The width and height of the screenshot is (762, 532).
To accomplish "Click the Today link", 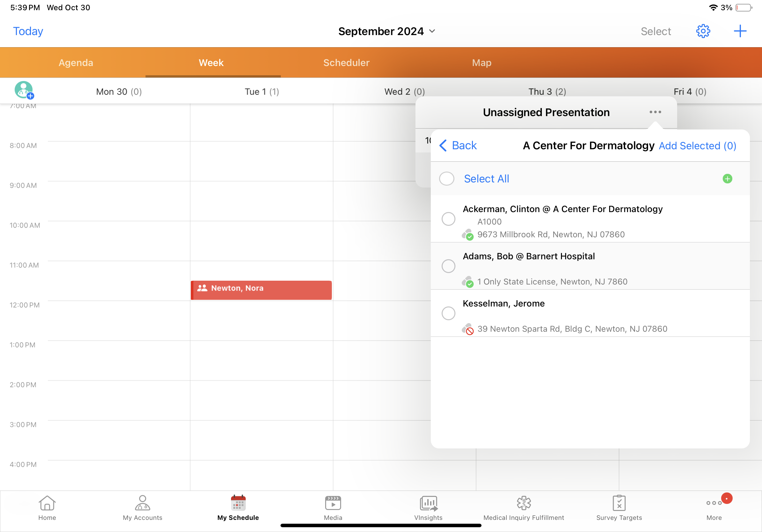I will tap(28, 31).
